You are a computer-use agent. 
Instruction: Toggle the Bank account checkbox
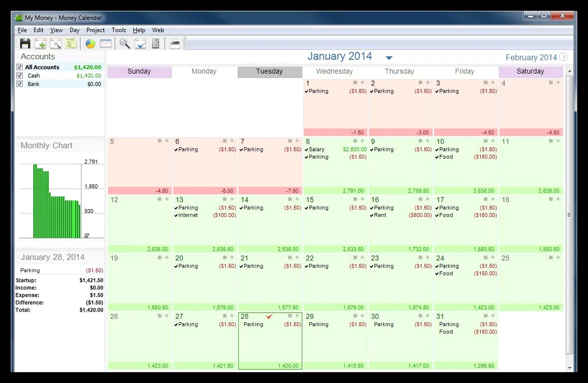click(x=20, y=84)
